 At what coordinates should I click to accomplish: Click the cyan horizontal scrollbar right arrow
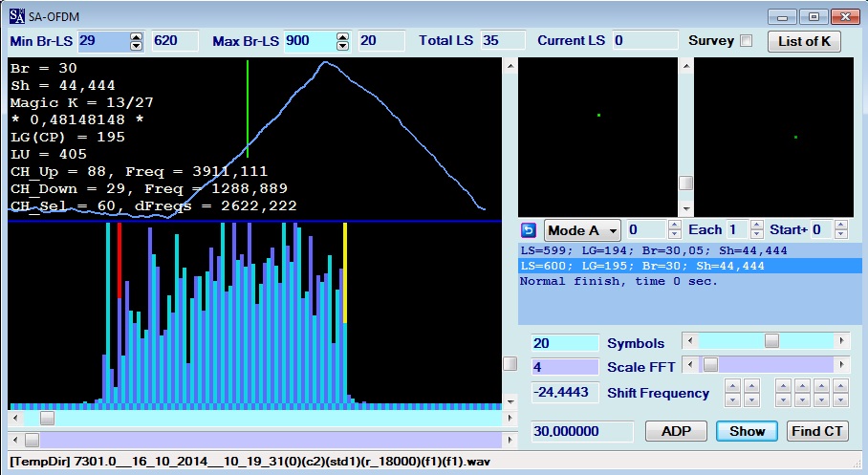510,418
